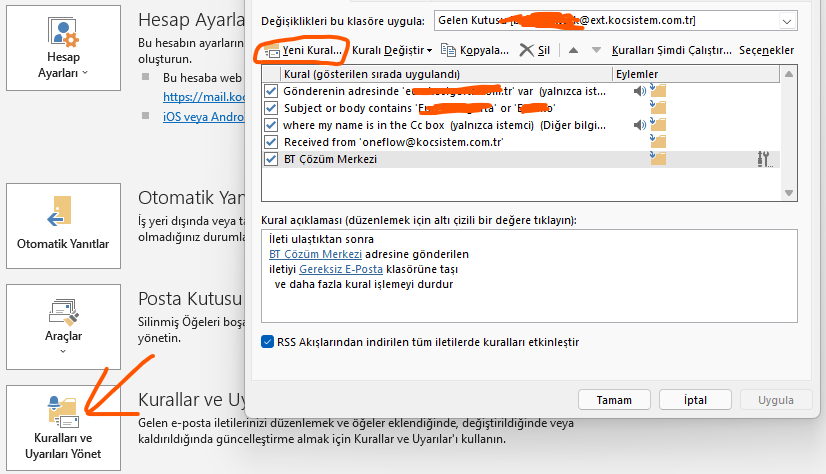Image resolution: width=826 pixels, height=474 pixels.
Task: Select 'where my name is in the Cc box' rule
Action: (x=445, y=125)
